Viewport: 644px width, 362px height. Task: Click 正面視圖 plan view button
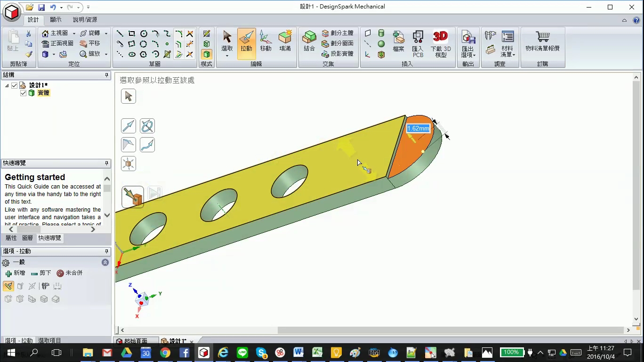pos(57,43)
